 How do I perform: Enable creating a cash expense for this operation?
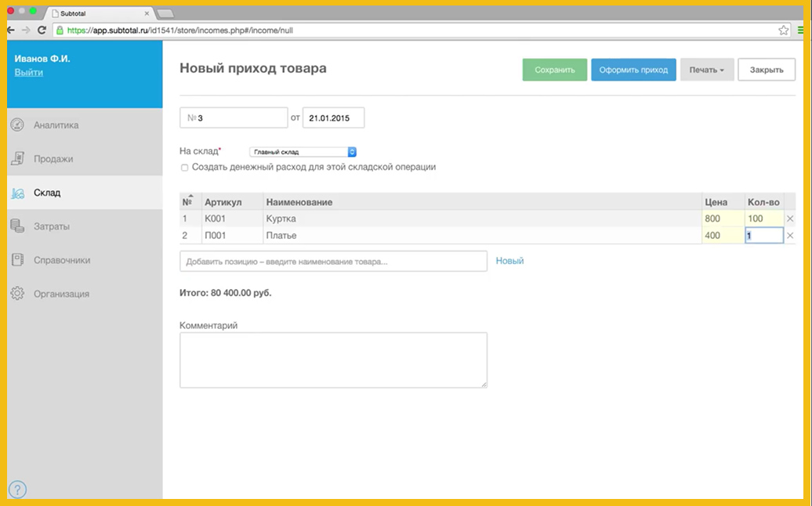click(185, 168)
